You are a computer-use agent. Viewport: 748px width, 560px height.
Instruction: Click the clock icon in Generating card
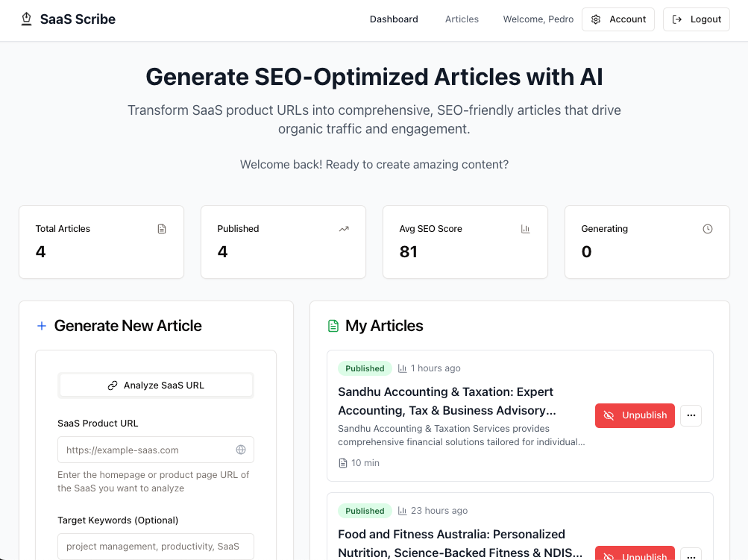(x=708, y=229)
